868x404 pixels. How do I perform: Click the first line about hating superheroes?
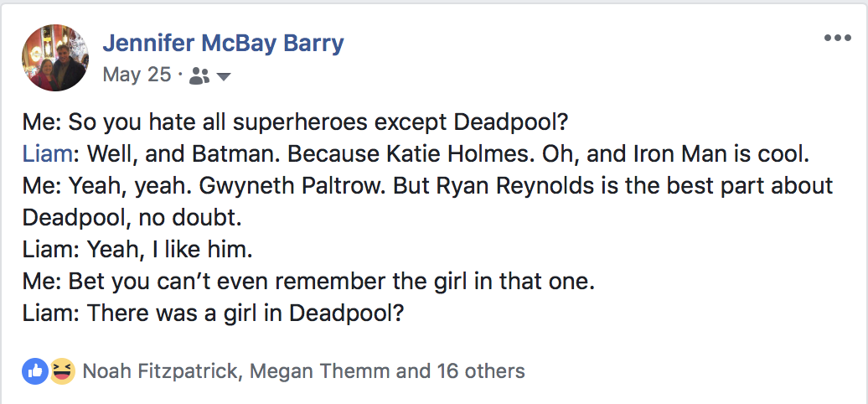[x=296, y=122]
